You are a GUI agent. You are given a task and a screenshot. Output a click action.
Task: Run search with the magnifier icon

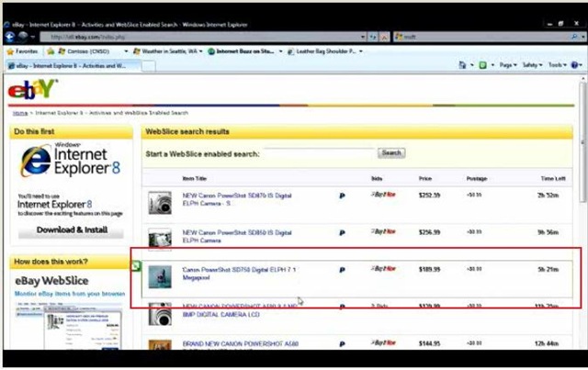(x=574, y=37)
